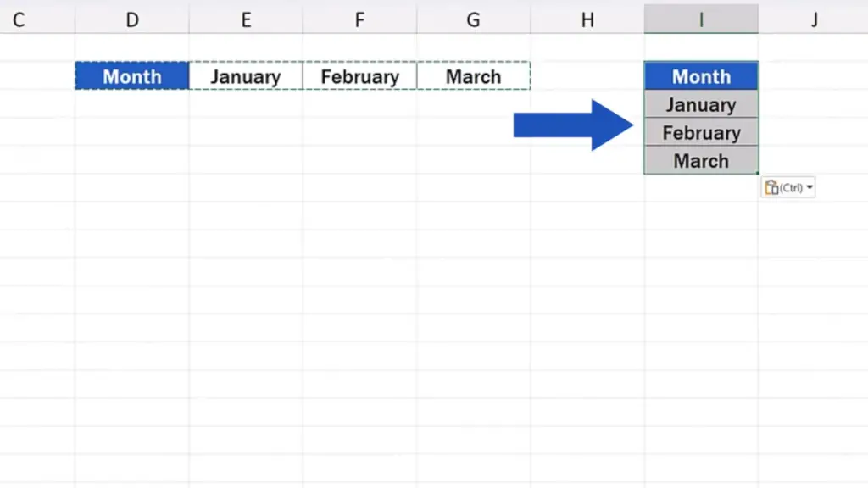Select column G header

(x=473, y=20)
